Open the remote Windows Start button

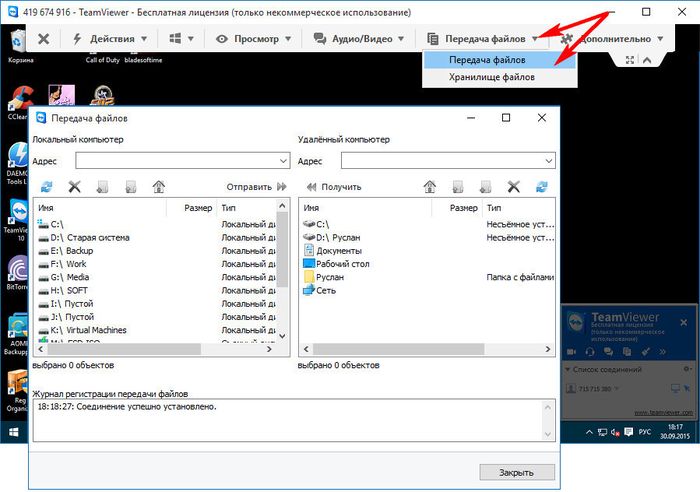tap(14, 432)
